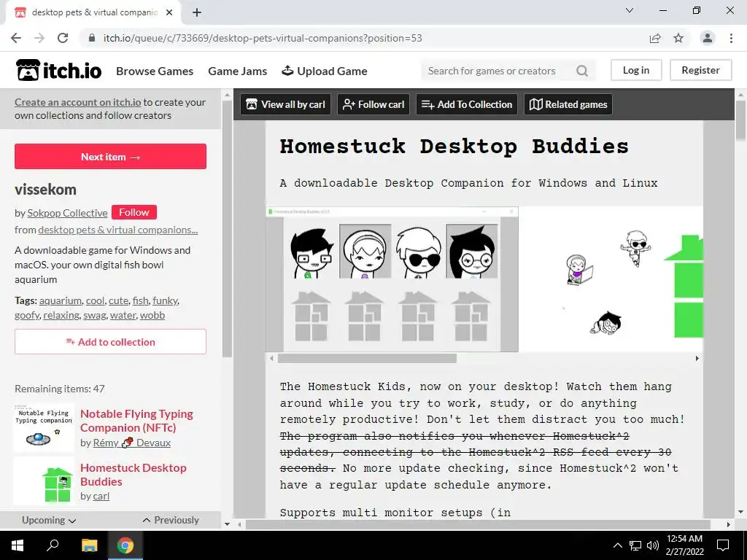Image resolution: width=747 pixels, height=560 pixels.
Task: View site lock information
Action: tap(91, 38)
